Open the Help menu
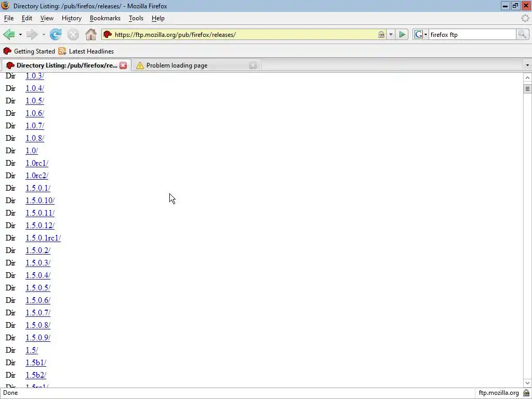The width and height of the screenshot is (532, 399). 158,18
